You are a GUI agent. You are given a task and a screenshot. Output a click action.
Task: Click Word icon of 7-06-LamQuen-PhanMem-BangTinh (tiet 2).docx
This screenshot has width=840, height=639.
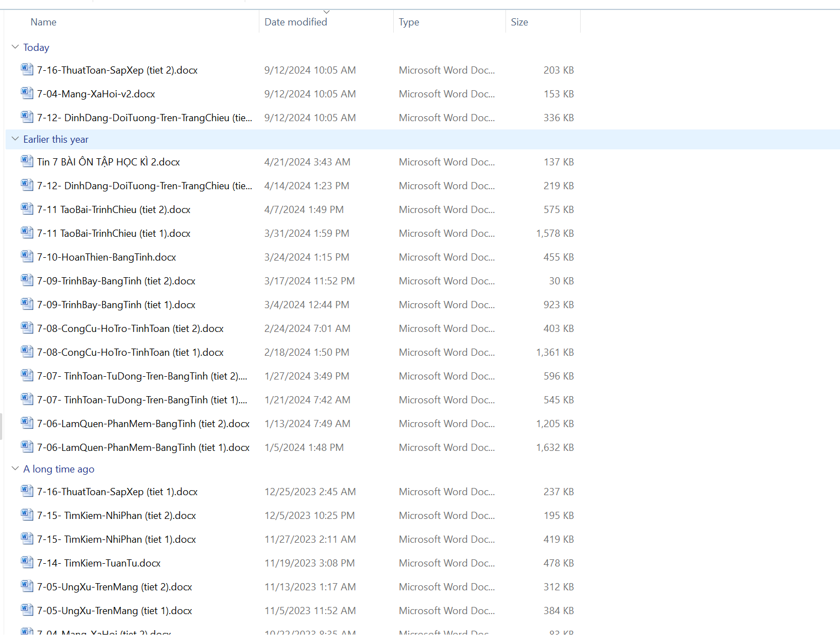[x=27, y=423]
